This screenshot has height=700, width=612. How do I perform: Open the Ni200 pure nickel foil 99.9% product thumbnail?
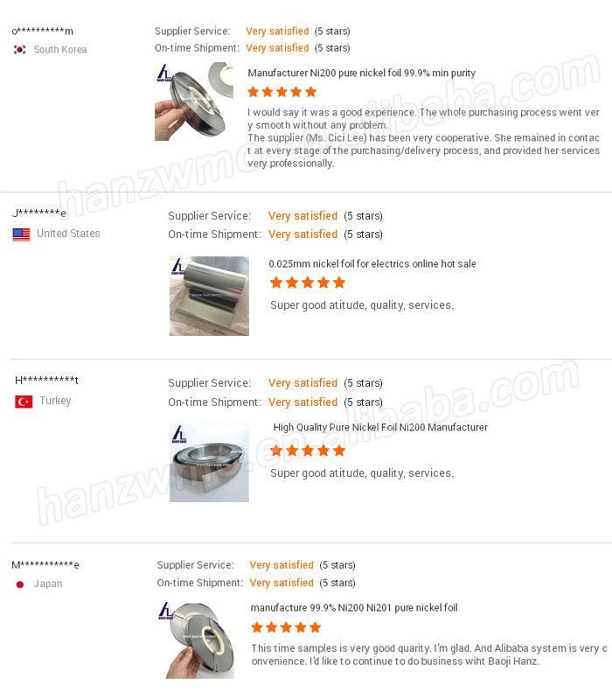click(194, 101)
